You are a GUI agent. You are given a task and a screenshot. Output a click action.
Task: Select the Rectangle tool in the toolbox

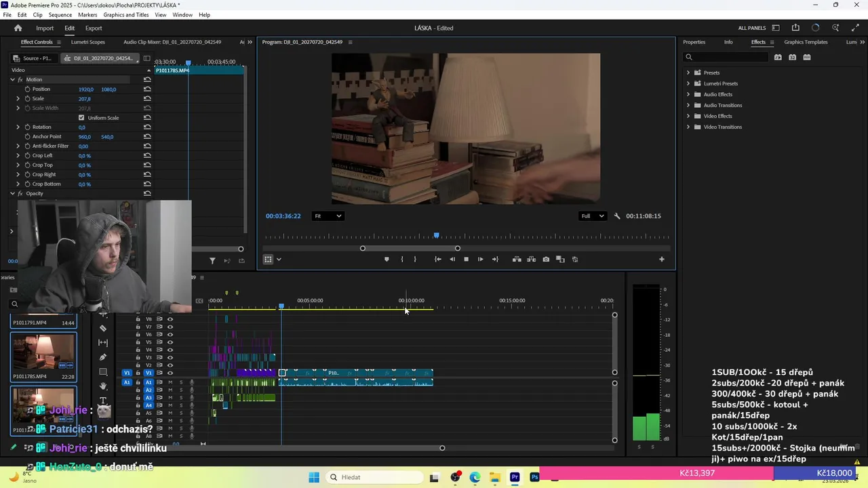pos(103,371)
